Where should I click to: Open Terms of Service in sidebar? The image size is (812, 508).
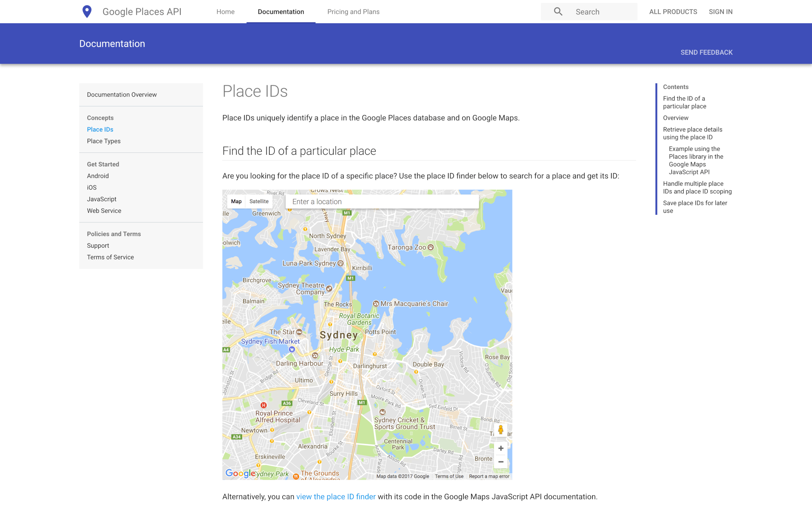110,257
